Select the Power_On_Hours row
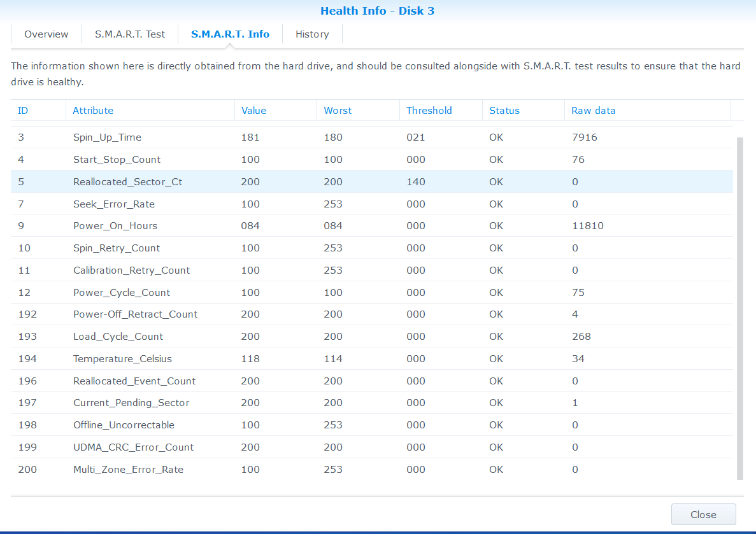756x534 pixels. click(372, 225)
